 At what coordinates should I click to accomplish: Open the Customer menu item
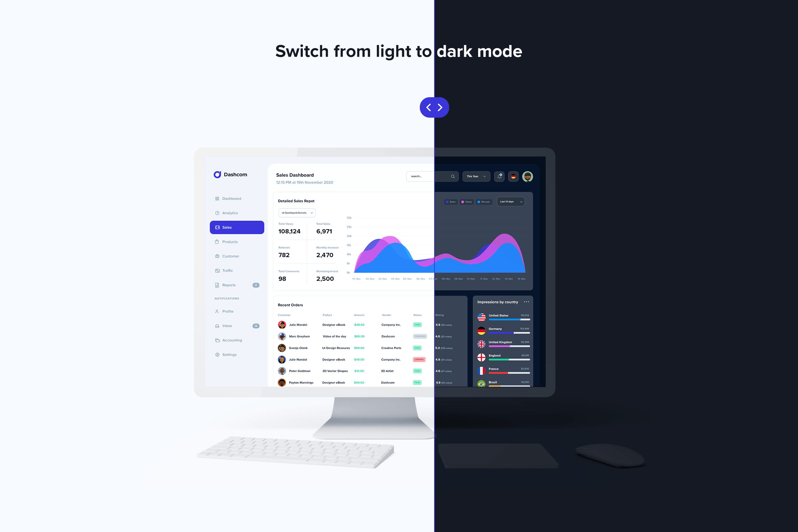[x=232, y=256]
